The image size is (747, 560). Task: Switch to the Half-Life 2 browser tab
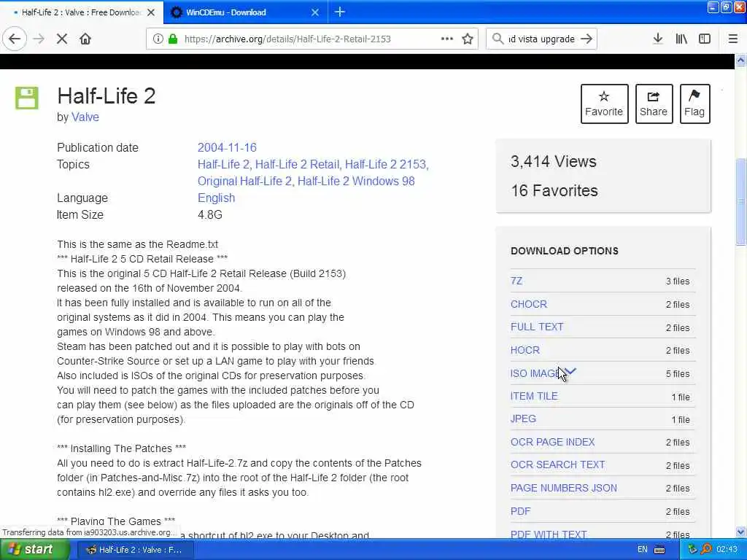pyautogui.click(x=81, y=12)
